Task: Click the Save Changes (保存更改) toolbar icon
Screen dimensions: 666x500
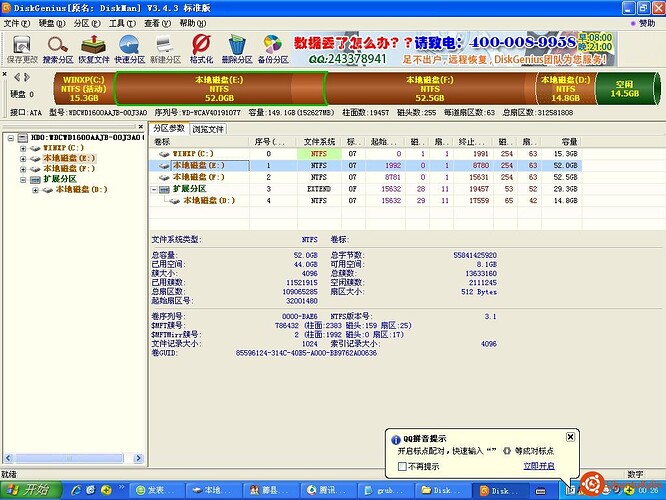Action: pyautogui.click(x=20, y=47)
